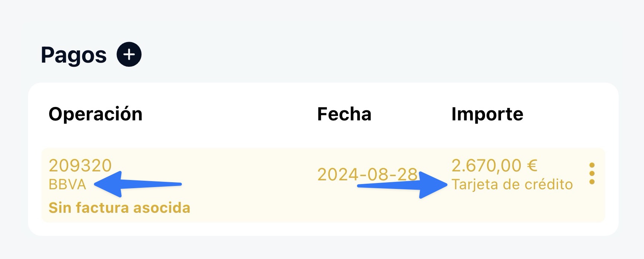Click the amount 2.670,00 €

pos(494,165)
